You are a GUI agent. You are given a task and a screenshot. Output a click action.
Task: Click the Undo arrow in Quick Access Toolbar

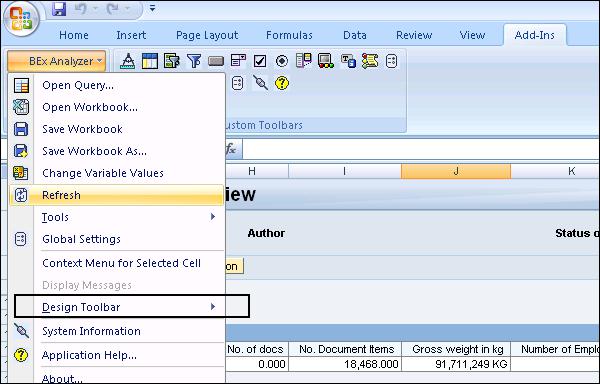tap(80, 8)
